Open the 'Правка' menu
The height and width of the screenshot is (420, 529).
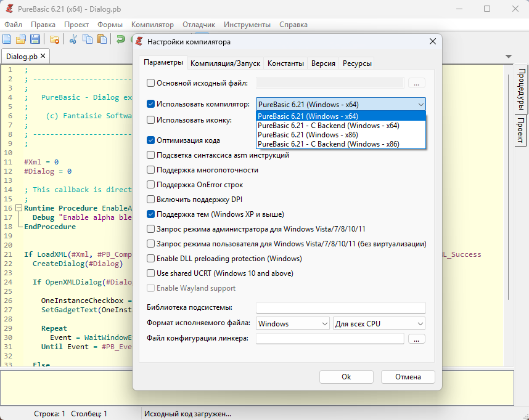pyautogui.click(x=43, y=25)
